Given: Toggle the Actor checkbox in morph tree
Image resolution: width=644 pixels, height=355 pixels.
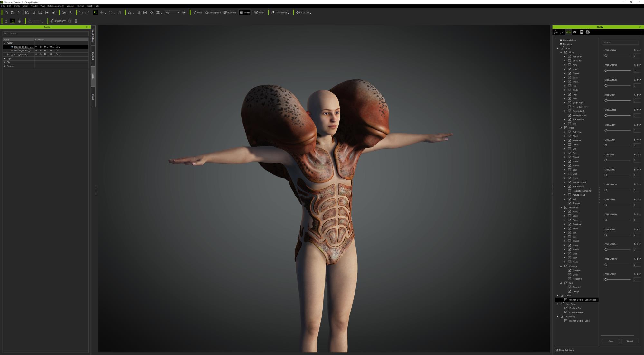Looking at the screenshot, I should click(562, 48).
